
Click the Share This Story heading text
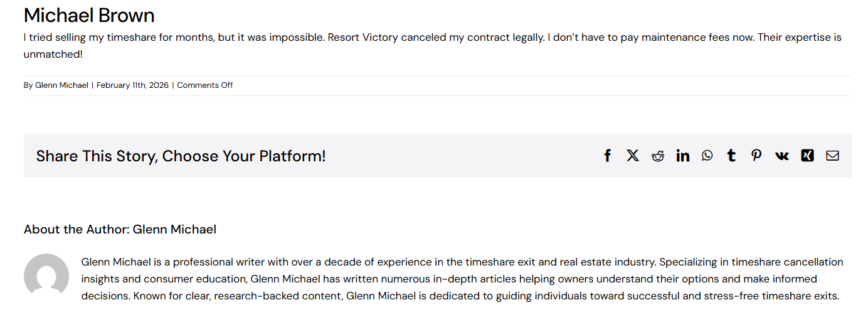[x=181, y=156]
